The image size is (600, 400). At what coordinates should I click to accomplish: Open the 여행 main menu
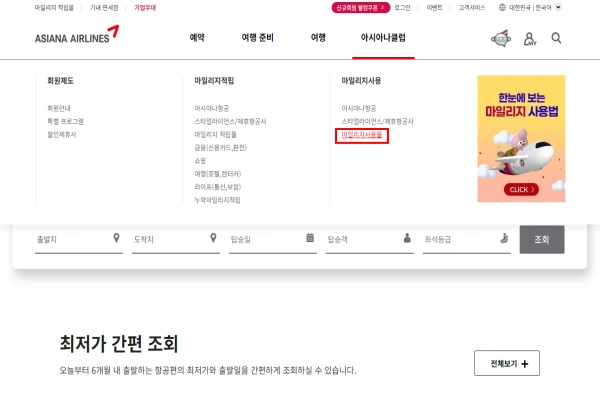pyautogui.click(x=318, y=38)
